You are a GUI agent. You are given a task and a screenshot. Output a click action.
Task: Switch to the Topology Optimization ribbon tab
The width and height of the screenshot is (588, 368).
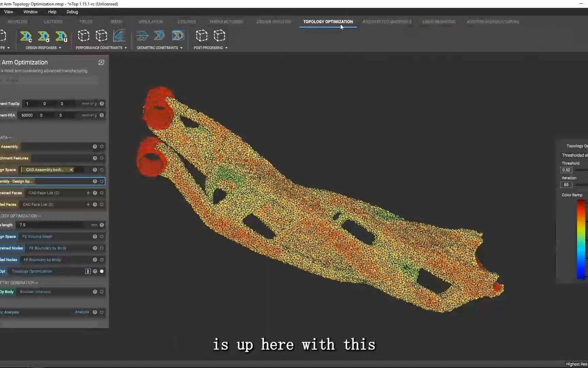[328, 21]
